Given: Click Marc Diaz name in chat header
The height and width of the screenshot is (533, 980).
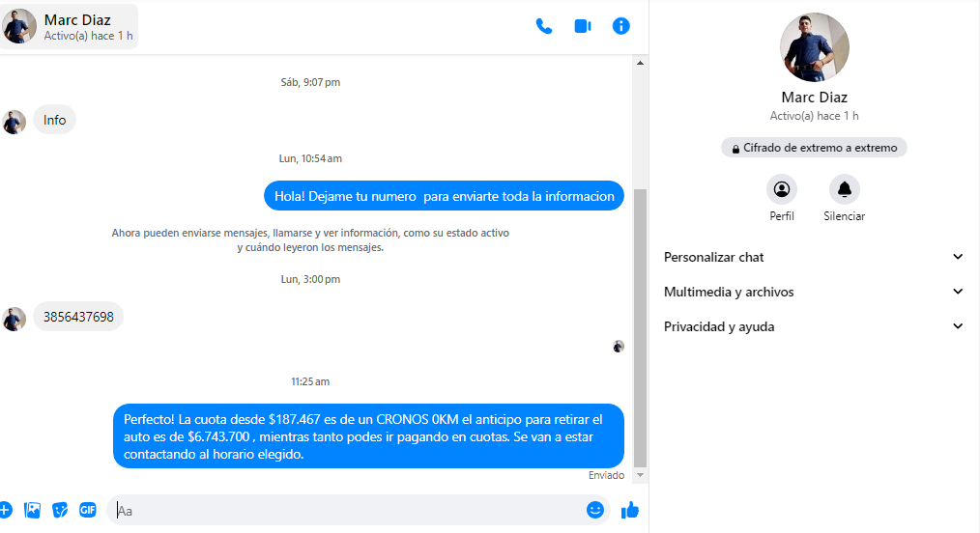Looking at the screenshot, I should (77, 19).
